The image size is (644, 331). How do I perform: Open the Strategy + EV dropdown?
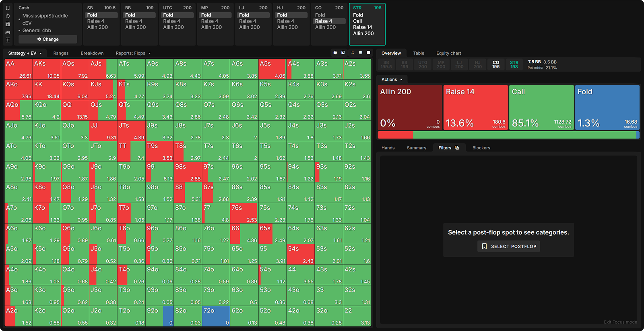pos(25,53)
